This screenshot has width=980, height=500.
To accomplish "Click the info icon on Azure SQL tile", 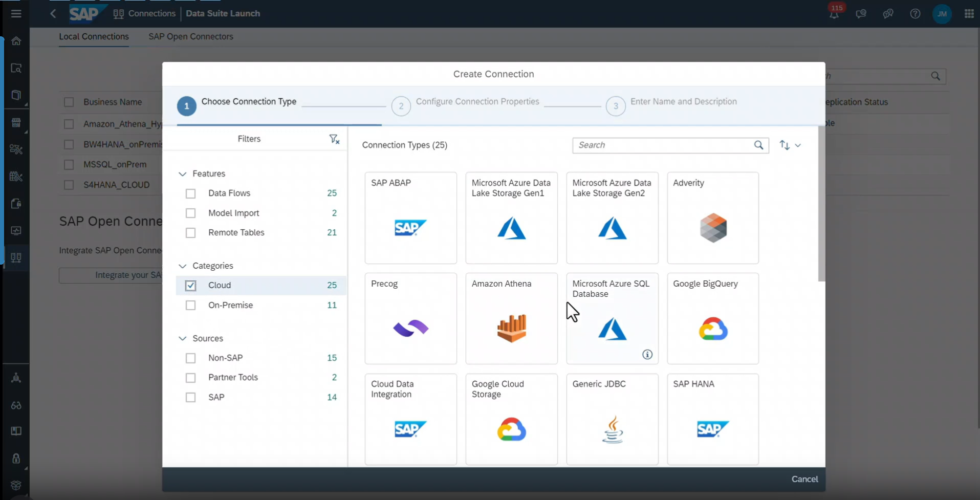I will 647,354.
